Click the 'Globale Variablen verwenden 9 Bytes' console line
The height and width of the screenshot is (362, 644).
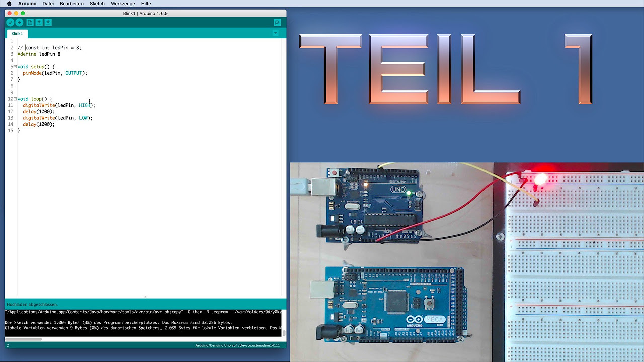point(143,328)
